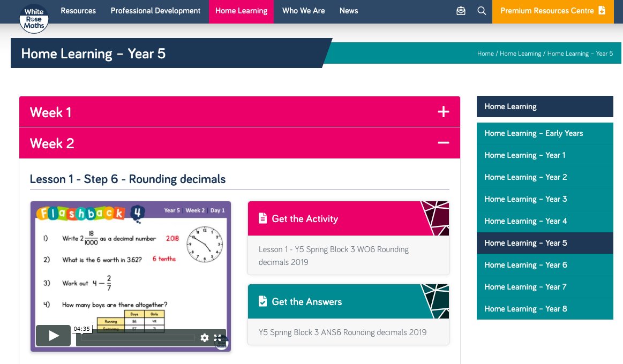Open Home Learning - Year 1

pos(545,155)
